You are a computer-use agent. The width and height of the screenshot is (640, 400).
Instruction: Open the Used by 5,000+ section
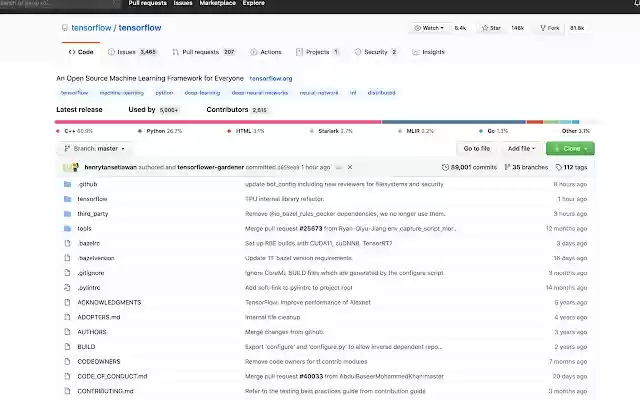point(153,109)
